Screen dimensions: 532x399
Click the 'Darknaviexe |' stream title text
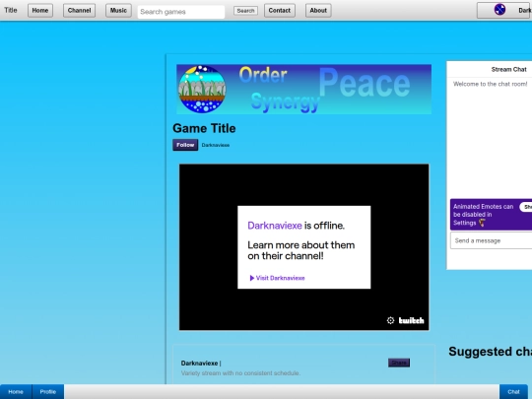coord(201,363)
